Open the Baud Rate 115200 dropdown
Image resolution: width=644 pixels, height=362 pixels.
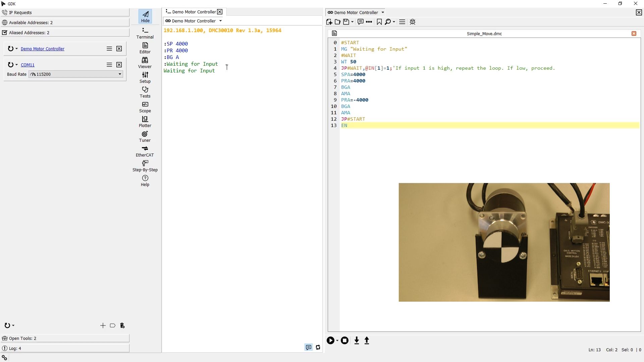click(76, 74)
